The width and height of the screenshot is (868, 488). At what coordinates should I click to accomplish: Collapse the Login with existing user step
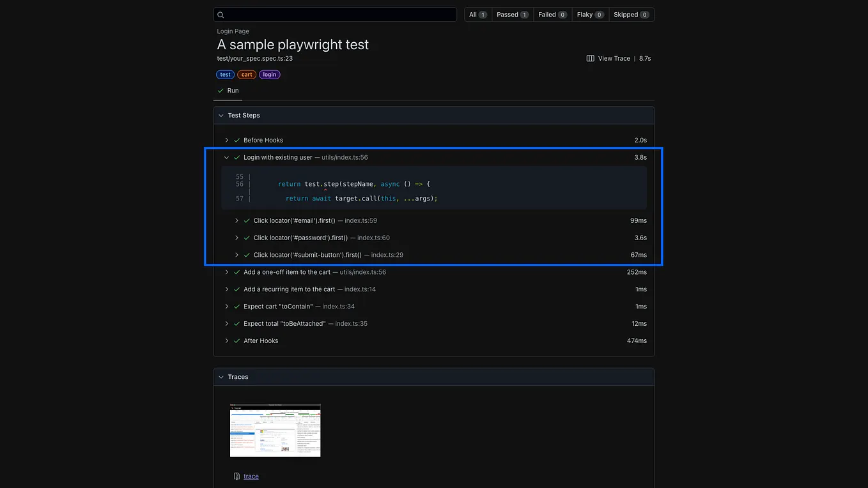(226, 157)
